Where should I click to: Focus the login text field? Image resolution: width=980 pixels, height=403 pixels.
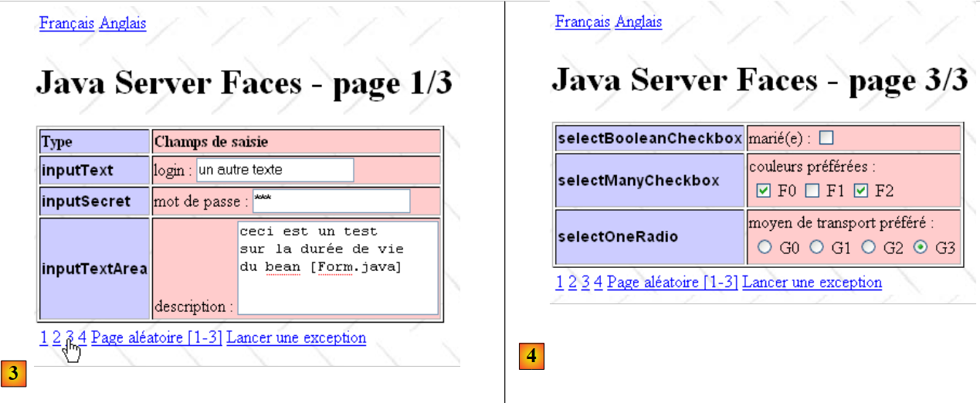click(x=275, y=170)
